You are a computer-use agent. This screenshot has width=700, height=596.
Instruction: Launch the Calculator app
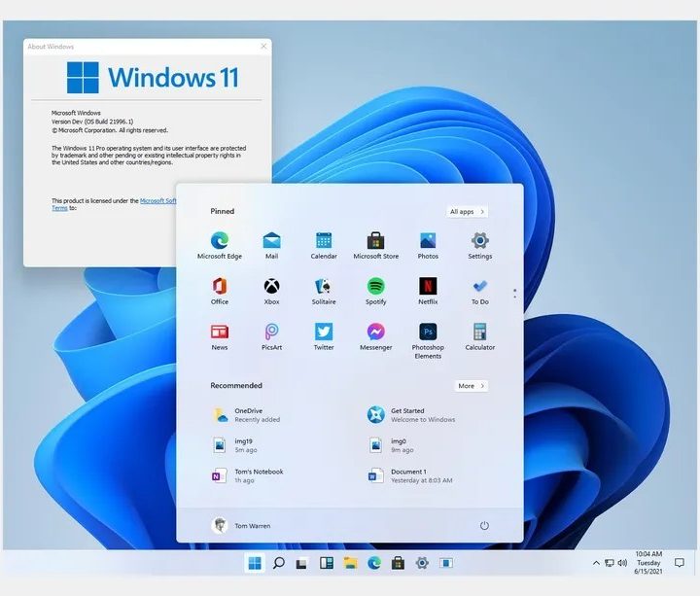pos(480,336)
